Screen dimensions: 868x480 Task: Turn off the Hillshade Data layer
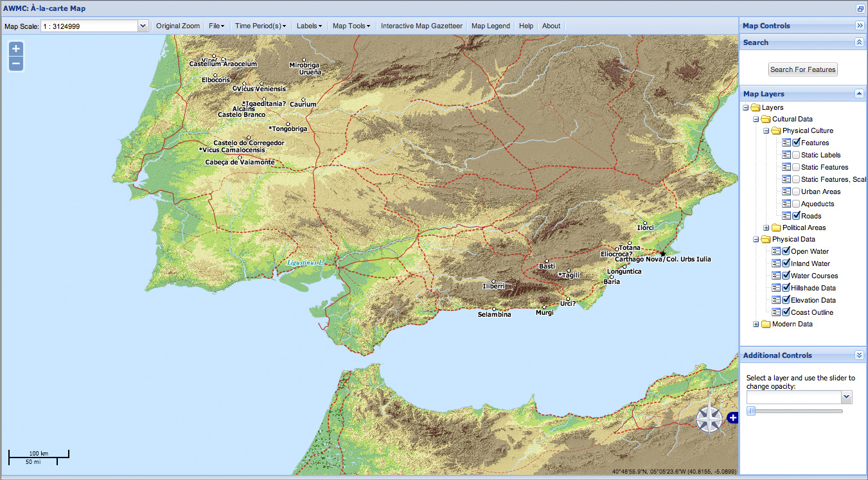[786, 288]
